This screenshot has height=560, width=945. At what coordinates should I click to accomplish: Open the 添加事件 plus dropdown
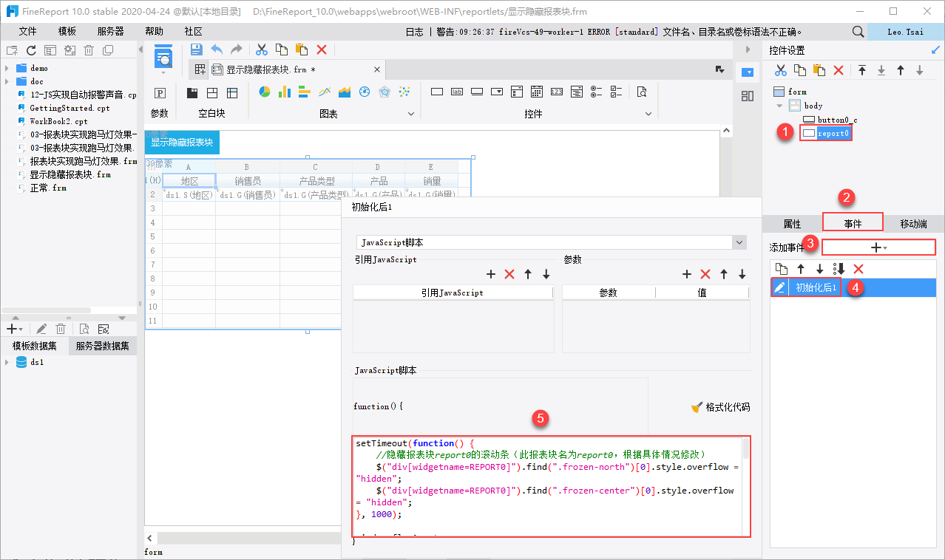(878, 247)
